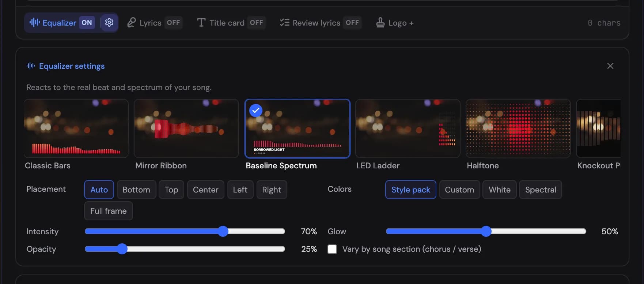This screenshot has height=284, width=644.
Task: Click the Mirror Ribbon label
Action: (161, 166)
